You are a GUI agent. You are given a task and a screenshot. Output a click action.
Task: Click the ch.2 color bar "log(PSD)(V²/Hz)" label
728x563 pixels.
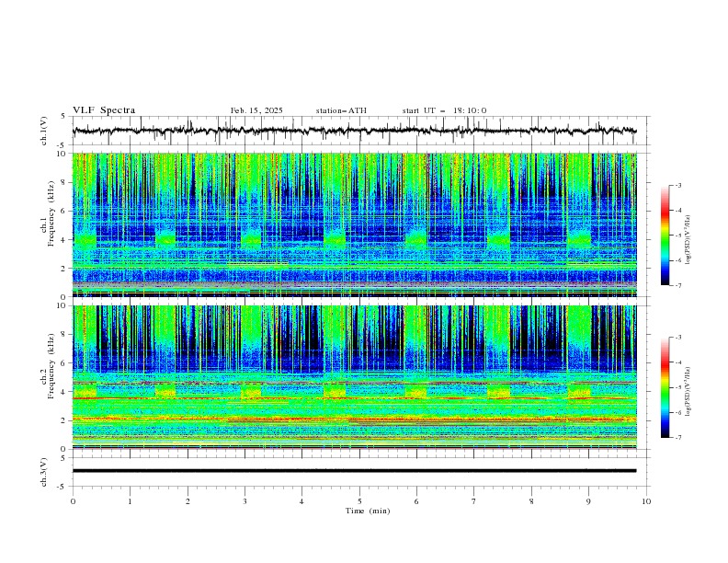click(688, 392)
